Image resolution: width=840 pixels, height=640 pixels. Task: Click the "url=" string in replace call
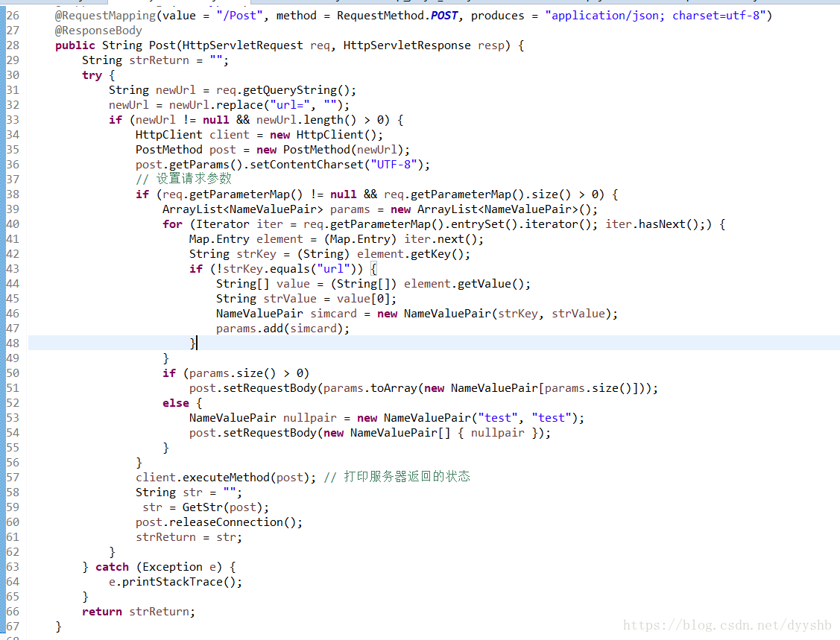tap(290, 105)
